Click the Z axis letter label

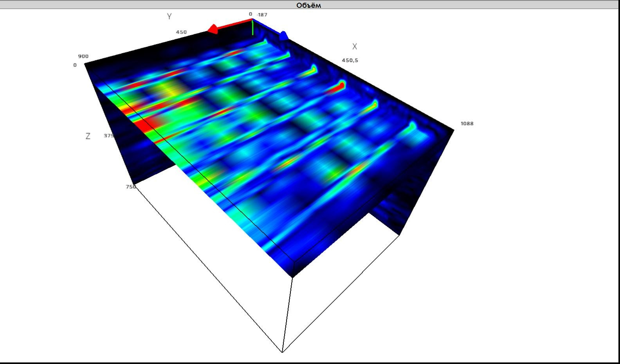point(88,136)
